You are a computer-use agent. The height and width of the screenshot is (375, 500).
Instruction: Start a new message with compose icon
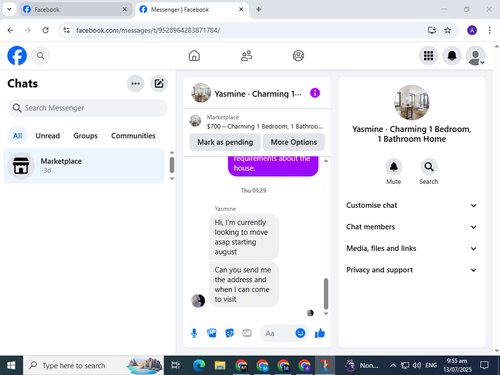(159, 83)
